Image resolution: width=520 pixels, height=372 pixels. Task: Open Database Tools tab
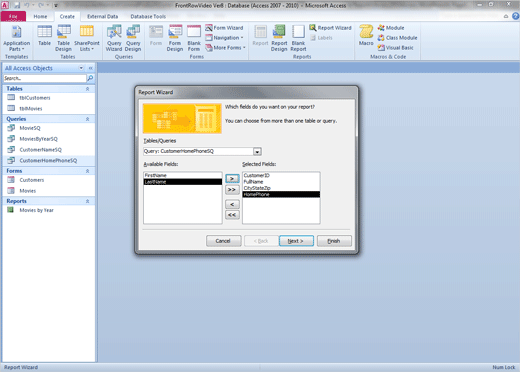pyautogui.click(x=148, y=16)
